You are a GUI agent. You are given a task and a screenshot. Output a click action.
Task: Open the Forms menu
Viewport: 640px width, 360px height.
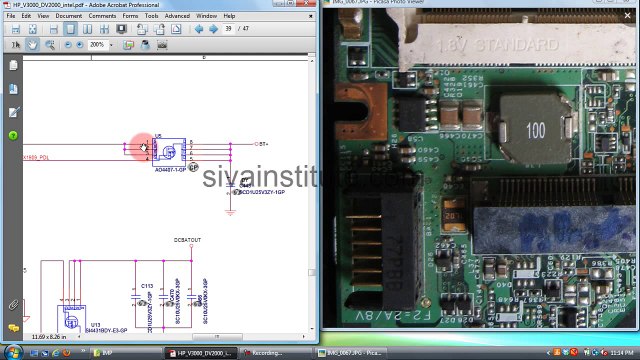pos(130,16)
